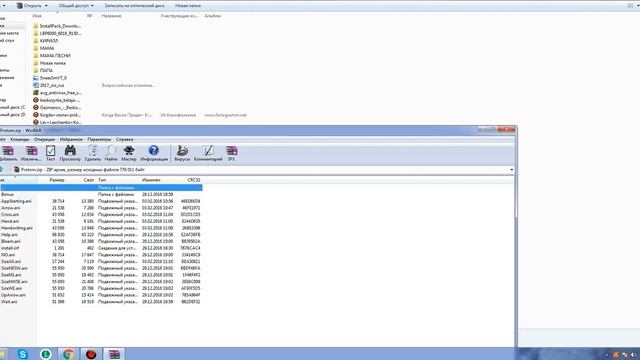Click the SFX archive toolbar icon
The width and height of the screenshot is (640, 360).
pos(231,153)
